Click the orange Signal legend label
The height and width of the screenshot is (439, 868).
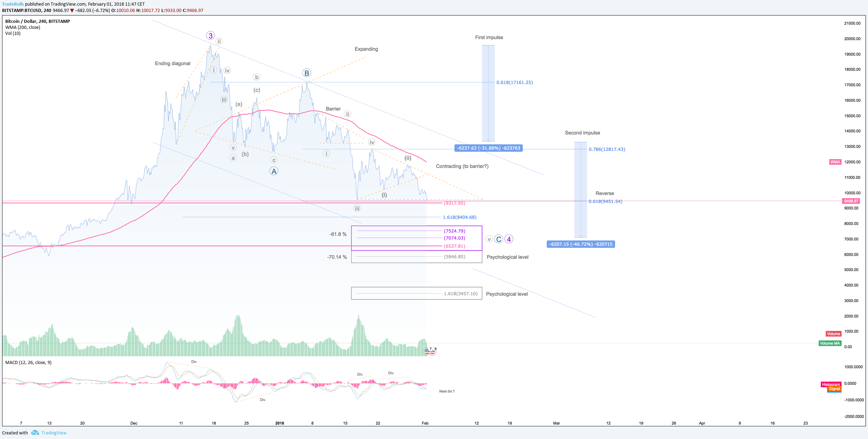(835, 389)
